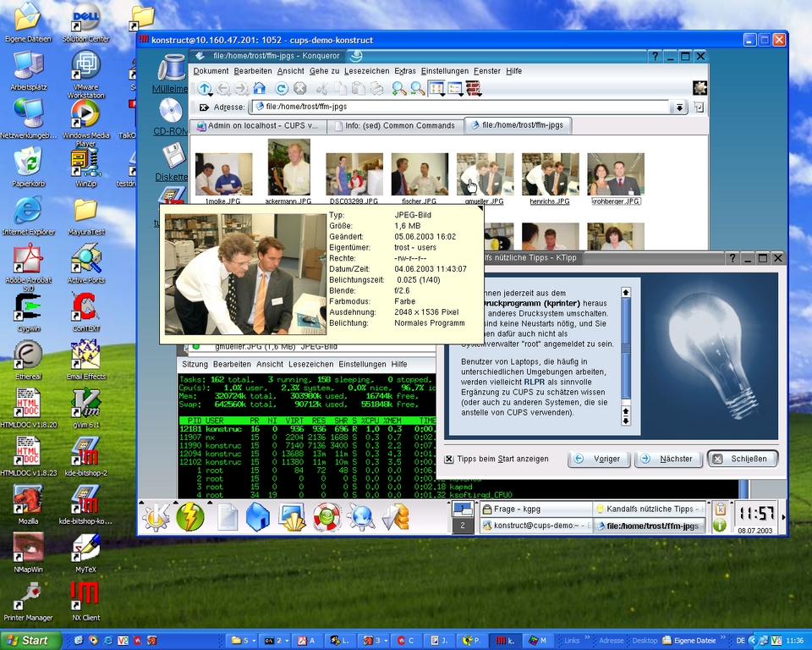Expand the Adresse location bar dropdown
The height and width of the screenshot is (650, 812).
tap(679, 107)
